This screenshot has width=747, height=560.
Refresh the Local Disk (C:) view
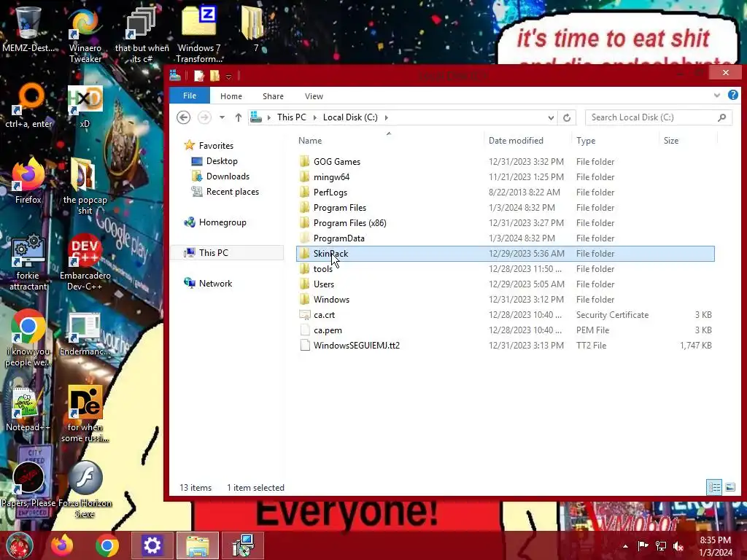(x=567, y=117)
